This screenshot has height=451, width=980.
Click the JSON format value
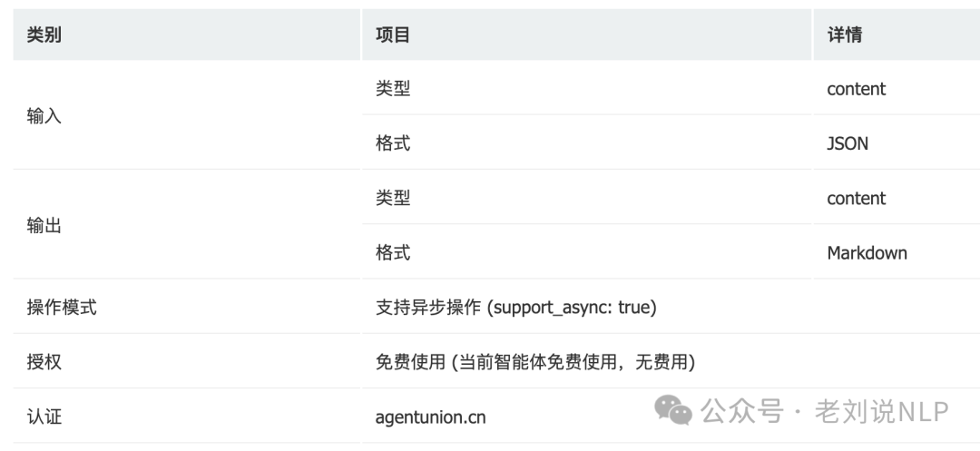point(848,143)
